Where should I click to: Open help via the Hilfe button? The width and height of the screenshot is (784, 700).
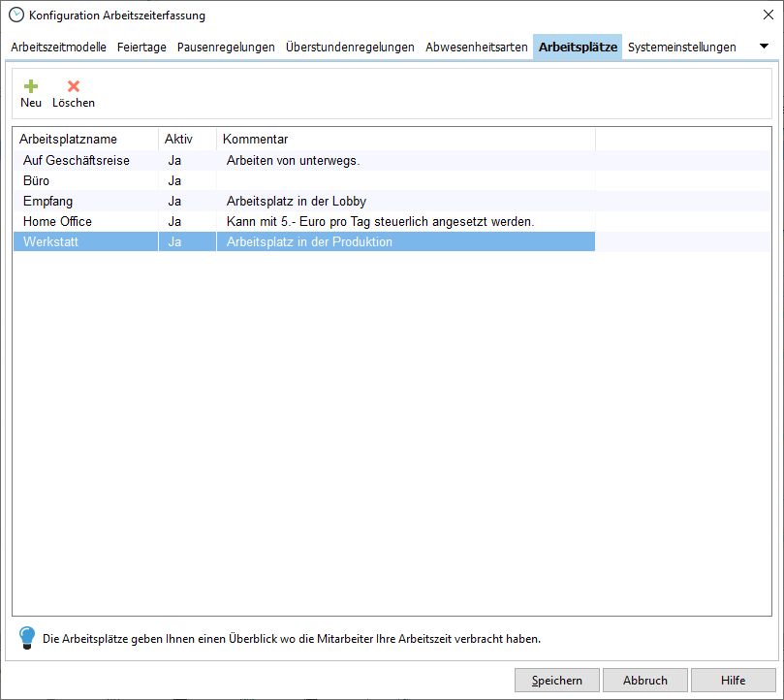tap(734, 680)
